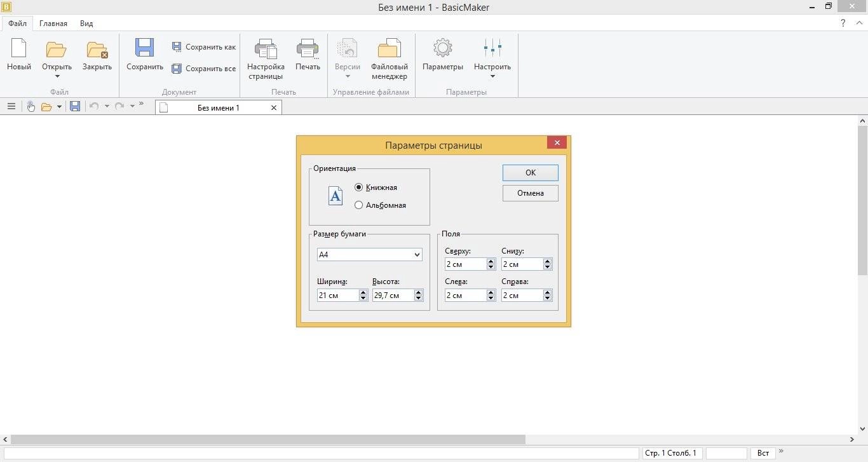Click the Save floppy icon (Сохранить)
Viewport: 868px width, 462px height.
(x=145, y=49)
